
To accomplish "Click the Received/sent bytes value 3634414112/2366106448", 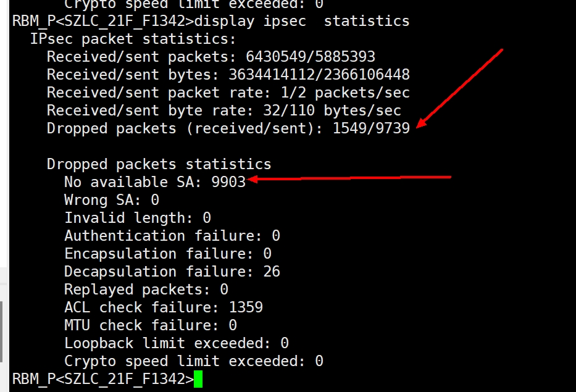I will [x=319, y=75].
